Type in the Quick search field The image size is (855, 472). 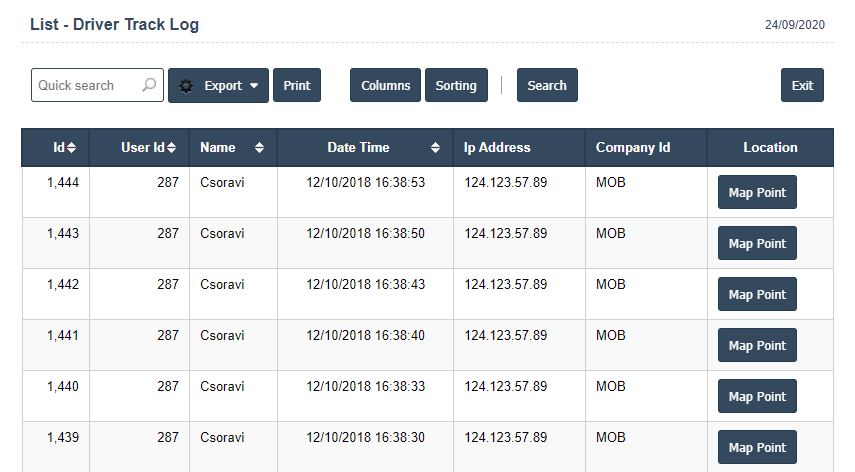[x=86, y=86]
